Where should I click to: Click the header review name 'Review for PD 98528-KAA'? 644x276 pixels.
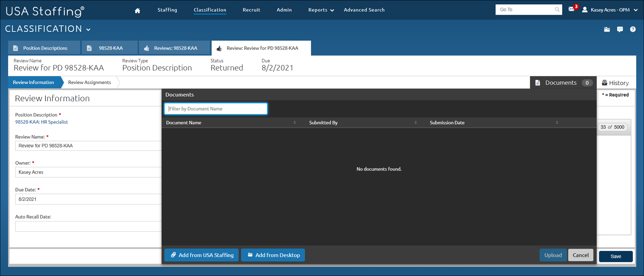point(59,68)
